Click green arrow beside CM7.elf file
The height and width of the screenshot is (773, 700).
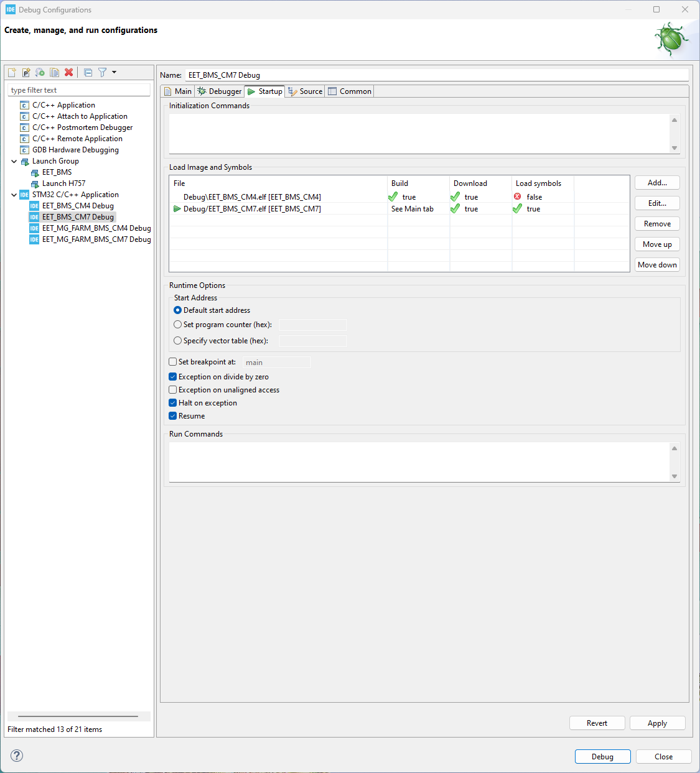click(x=177, y=209)
